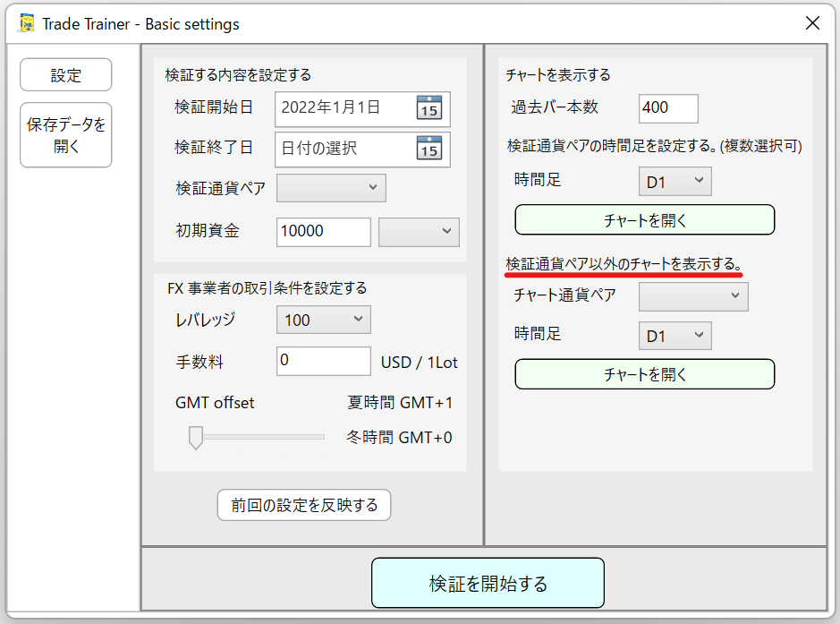840x624 pixels.
Task: Click the 手数料 input field
Action: (x=323, y=361)
